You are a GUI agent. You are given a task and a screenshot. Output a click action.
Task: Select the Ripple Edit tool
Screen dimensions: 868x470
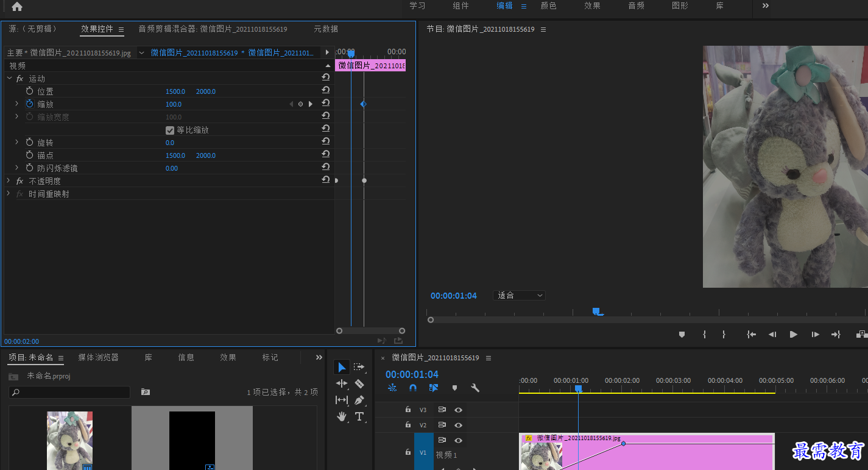(x=342, y=383)
